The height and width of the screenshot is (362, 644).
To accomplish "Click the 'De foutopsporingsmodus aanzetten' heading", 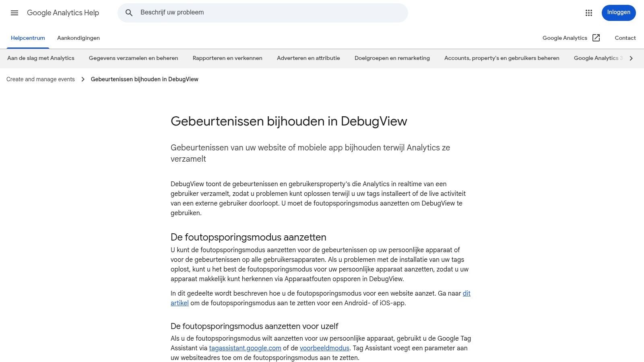I will click(248, 237).
